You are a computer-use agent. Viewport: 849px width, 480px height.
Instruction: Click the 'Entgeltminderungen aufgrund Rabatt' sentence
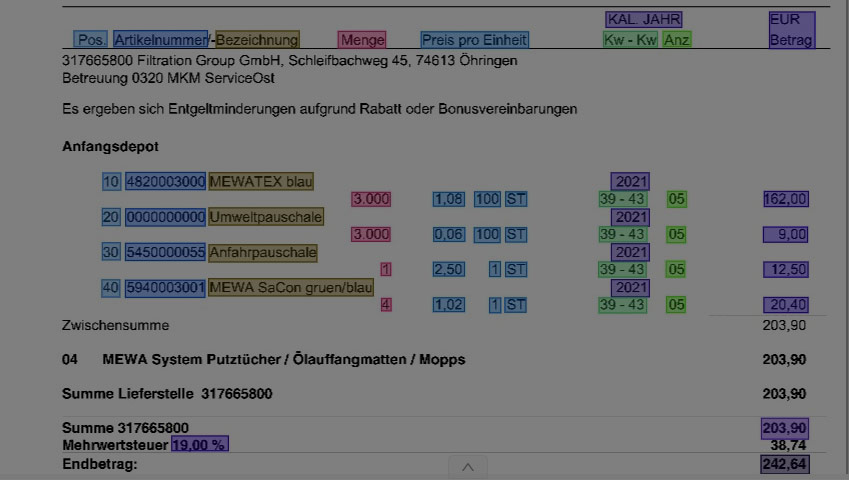(x=319, y=109)
